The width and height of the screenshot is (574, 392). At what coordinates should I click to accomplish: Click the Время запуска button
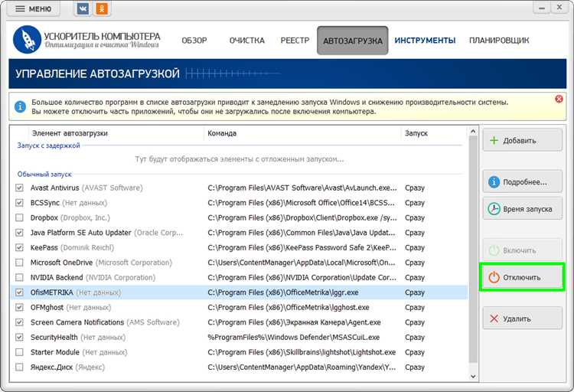(523, 209)
